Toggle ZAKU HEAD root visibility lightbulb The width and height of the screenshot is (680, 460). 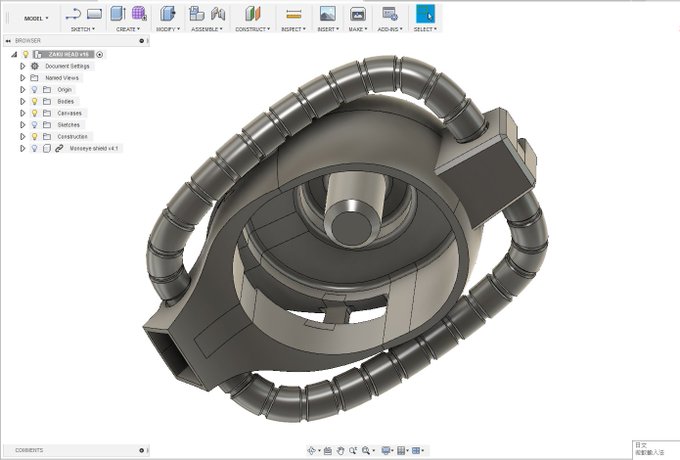pos(26,54)
